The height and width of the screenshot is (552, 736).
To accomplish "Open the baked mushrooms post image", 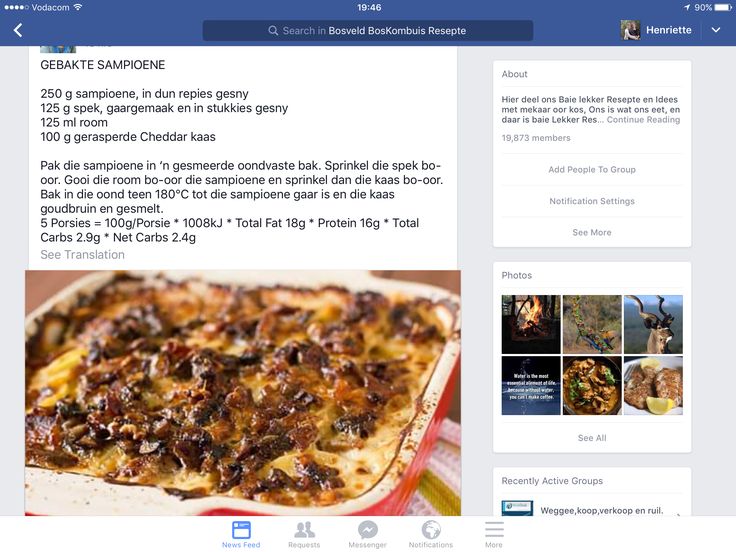I will [x=243, y=392].
